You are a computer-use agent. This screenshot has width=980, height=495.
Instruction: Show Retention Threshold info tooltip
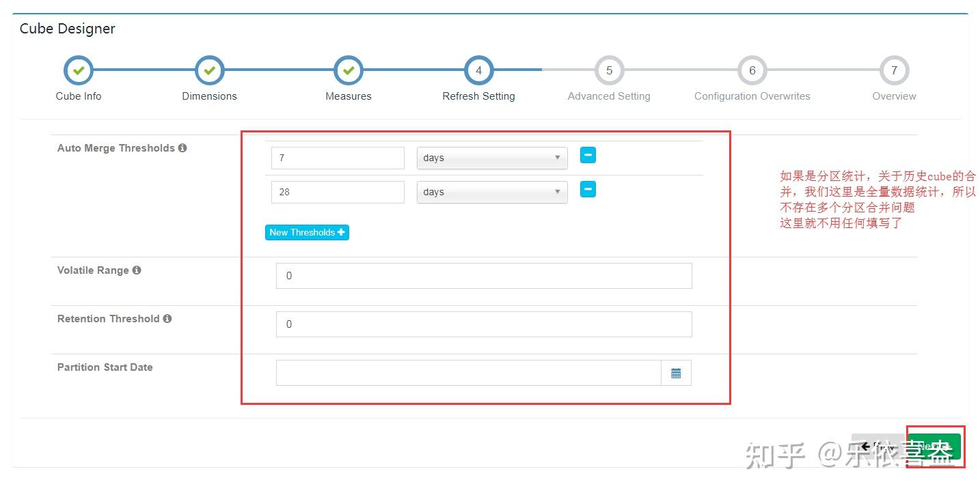tap(167, 318)
